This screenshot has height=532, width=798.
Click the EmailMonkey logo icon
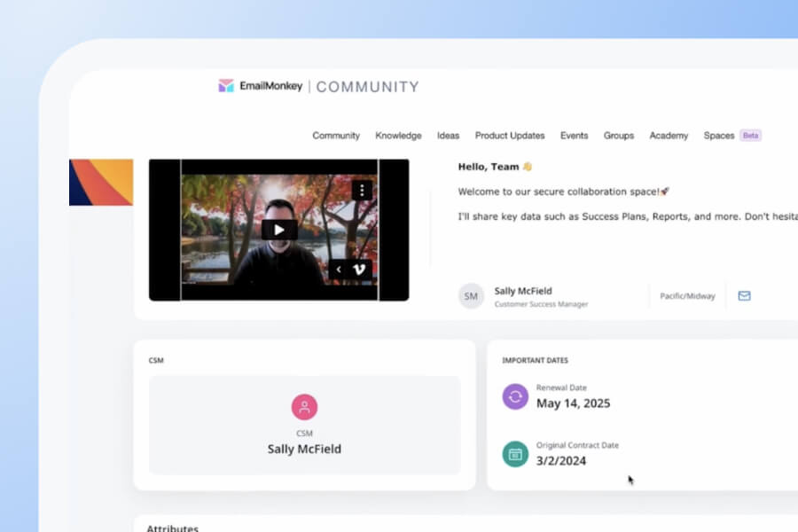(226, 85)
